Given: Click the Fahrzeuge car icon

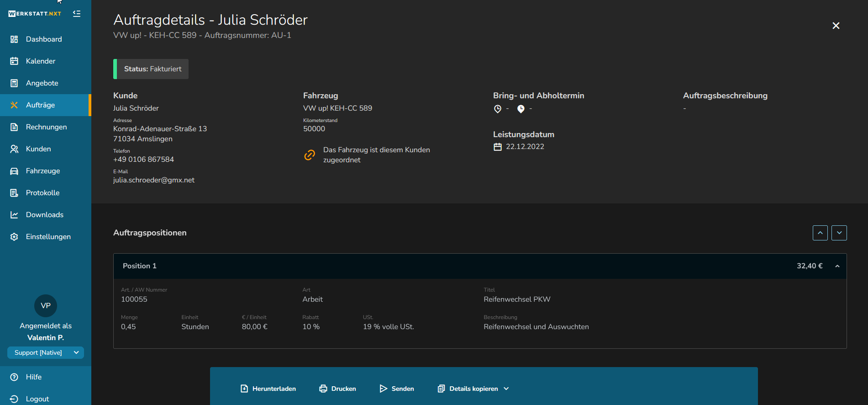Looking at the screenshot, I should point(14,171).
